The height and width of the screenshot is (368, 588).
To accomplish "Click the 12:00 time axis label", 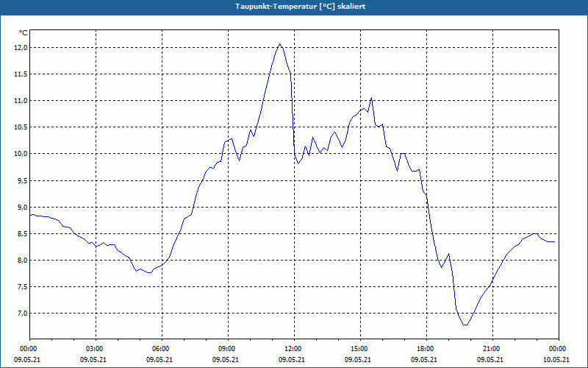I will click(294, 349).
